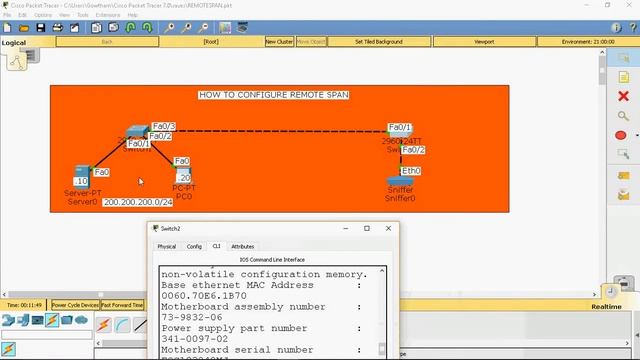Click the Viewport button

coord(484,42)
